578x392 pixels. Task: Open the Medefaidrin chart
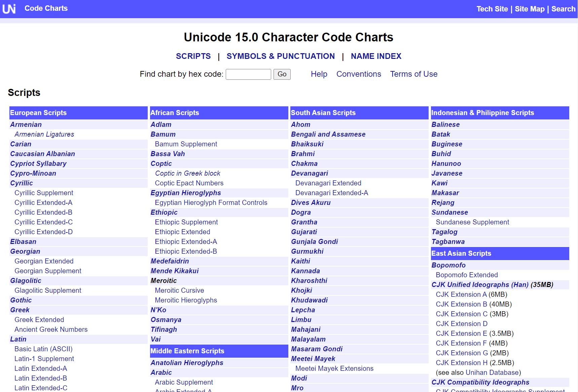(x=170, y=261)
